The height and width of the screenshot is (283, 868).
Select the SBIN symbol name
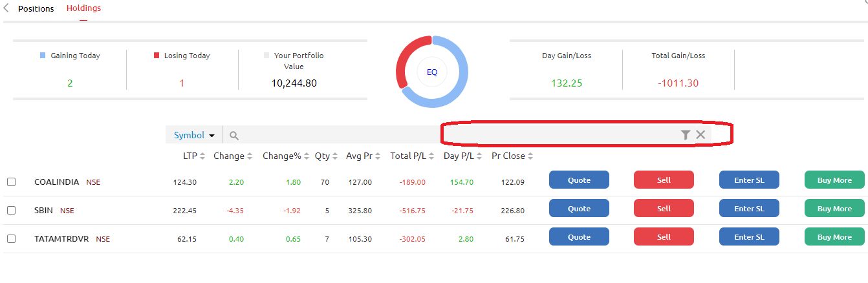[44, 211]
